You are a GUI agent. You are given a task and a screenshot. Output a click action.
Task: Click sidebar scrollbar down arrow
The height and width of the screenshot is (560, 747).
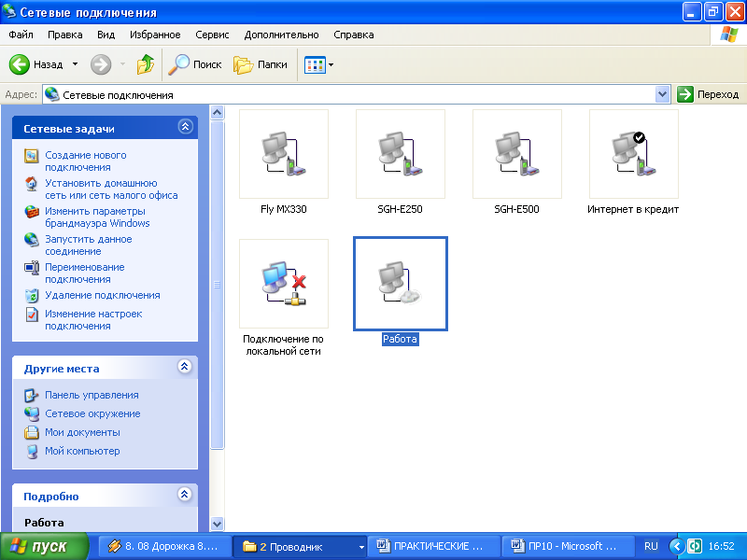pos(218,524)
